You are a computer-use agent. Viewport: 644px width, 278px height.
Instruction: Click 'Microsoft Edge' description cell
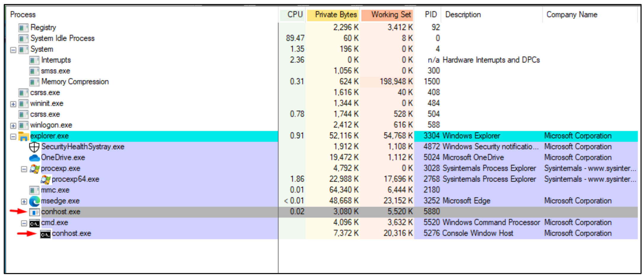[x=466, y=201]
